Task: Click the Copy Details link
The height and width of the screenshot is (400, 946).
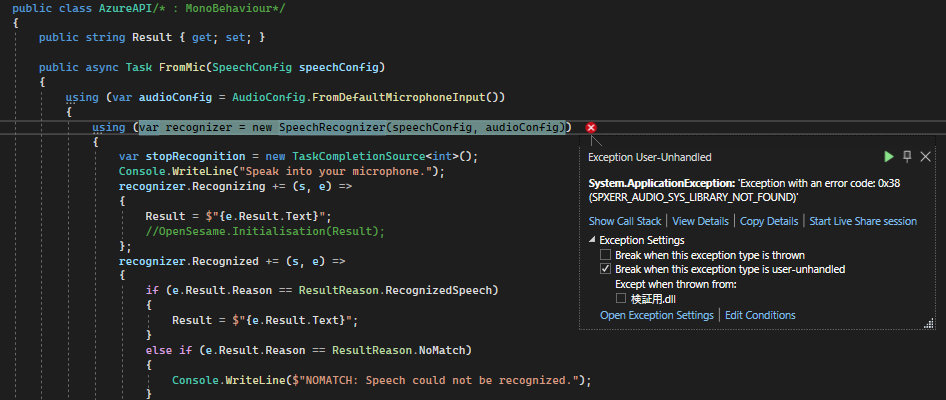Action: [x=769, y=221]
